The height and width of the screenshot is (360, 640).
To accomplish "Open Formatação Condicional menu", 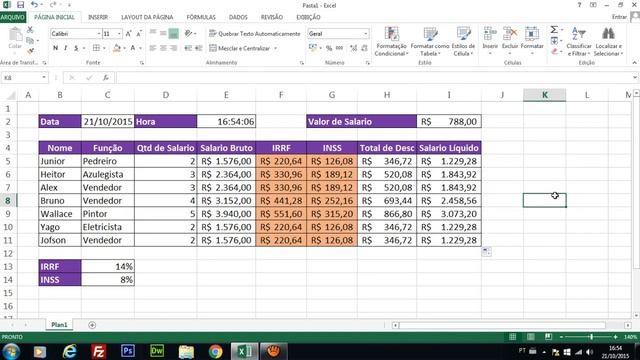I will click(x=391, y=42).
